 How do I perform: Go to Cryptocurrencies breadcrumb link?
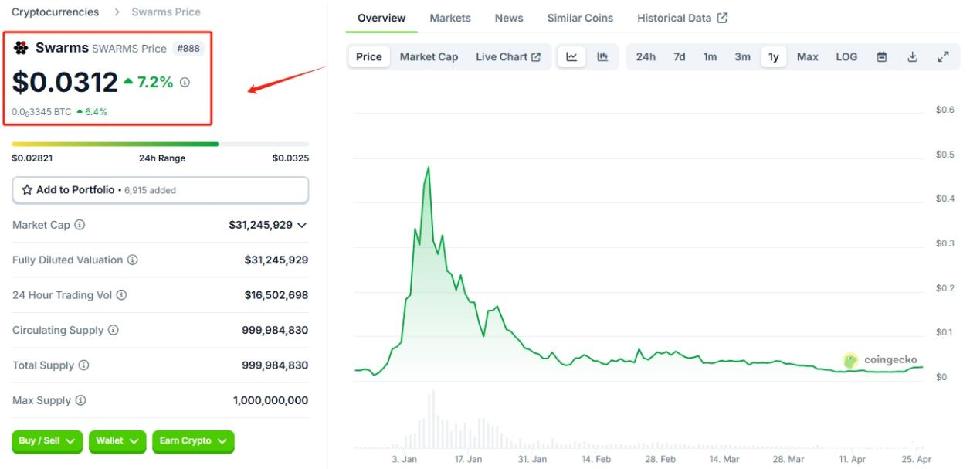point(55,12)
